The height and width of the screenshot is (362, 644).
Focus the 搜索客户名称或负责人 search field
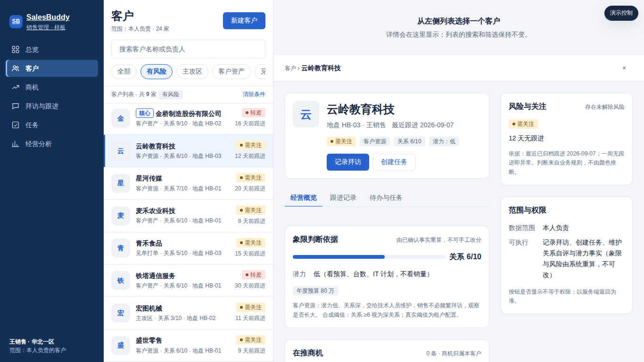pos(188,49)
